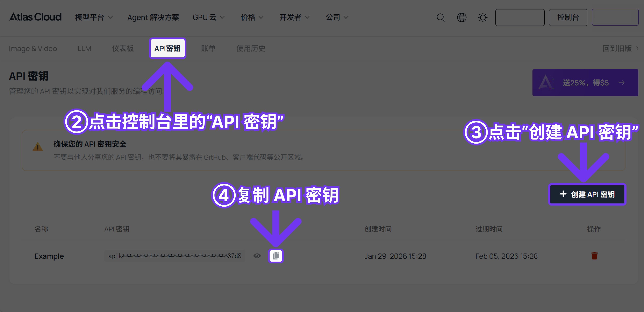Screen dimensions: 644x312
Task: Open the 开发者 dropdown menu
Action: pos(294,17)
